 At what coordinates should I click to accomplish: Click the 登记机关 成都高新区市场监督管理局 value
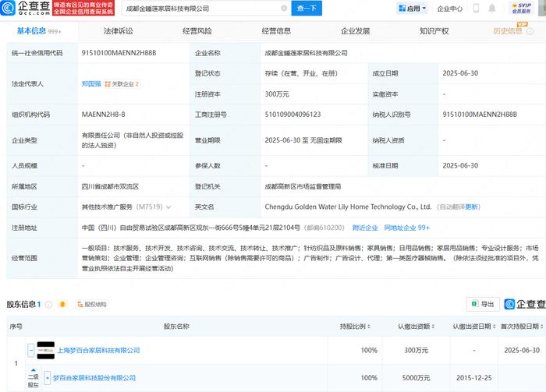tap(303, 186)
